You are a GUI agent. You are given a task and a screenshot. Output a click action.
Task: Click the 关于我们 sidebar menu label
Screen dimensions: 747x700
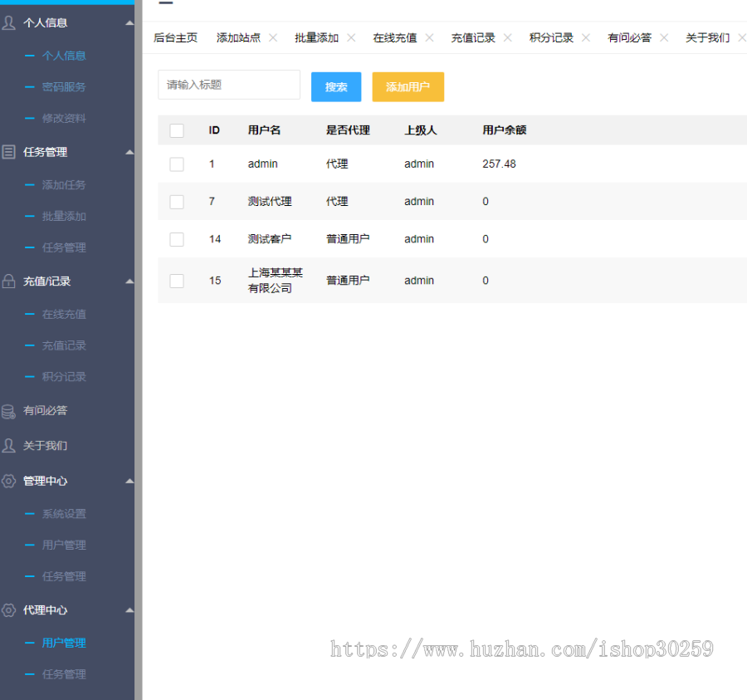coord(46,446)
